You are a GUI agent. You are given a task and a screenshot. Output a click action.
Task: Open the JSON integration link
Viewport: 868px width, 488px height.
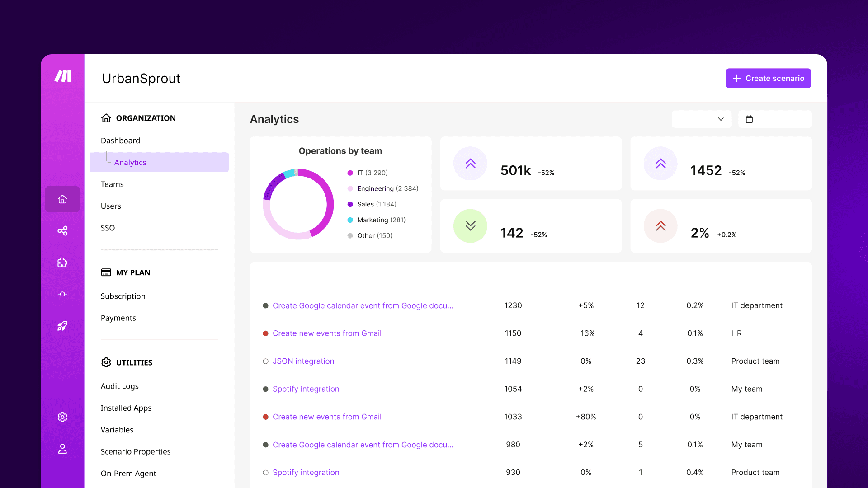click(303, 361)
